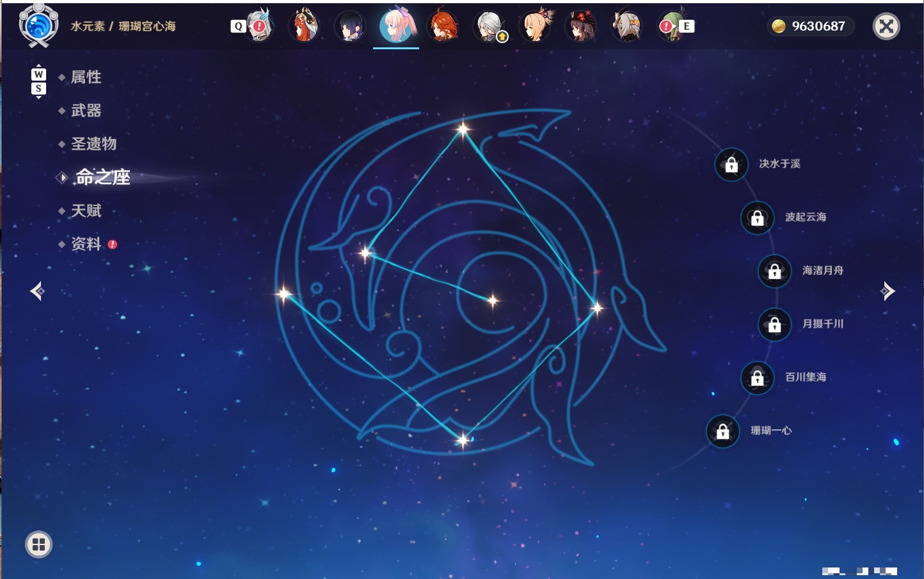The image size is (924, 579).
Task: Switch to previous character with left arrow
Action: click(x=38, y=291)
